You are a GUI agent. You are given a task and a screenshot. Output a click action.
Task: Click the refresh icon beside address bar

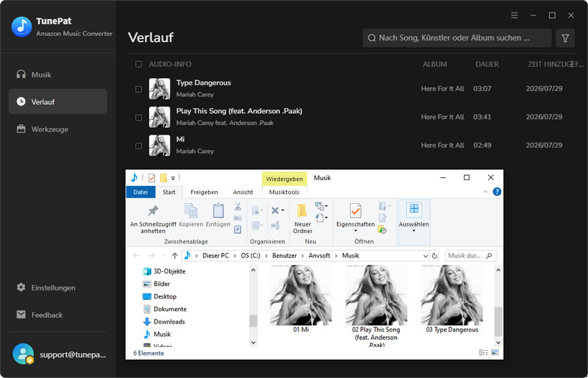click(434, 256)
